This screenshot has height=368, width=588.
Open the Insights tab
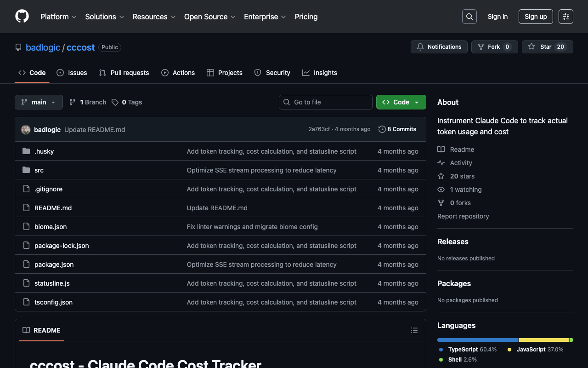pos(320,73)
